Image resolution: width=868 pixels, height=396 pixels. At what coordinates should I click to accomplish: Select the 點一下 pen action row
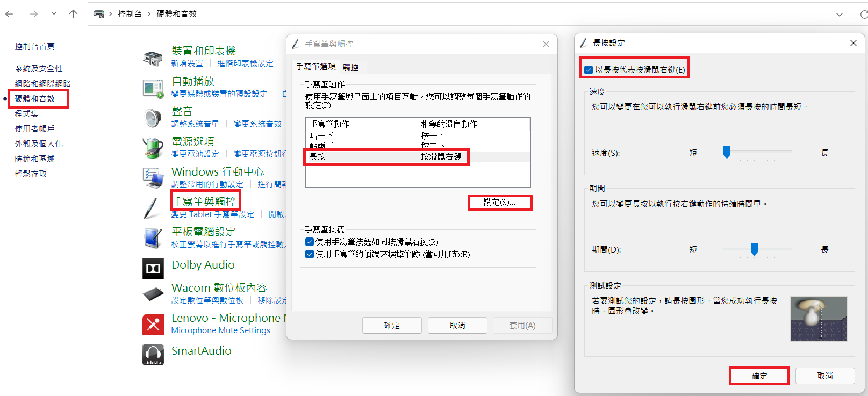coord(418,136)
